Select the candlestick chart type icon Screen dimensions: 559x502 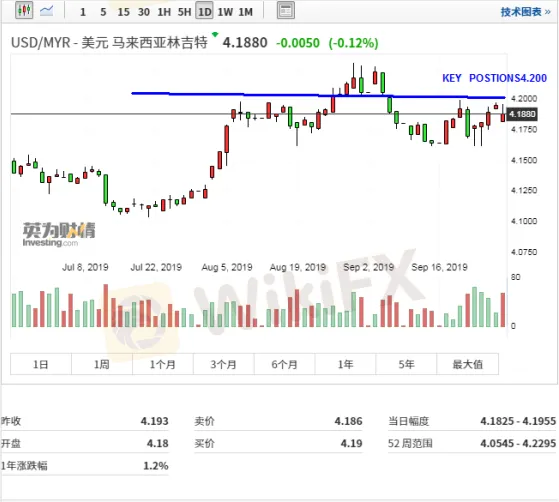click(24, 10)
